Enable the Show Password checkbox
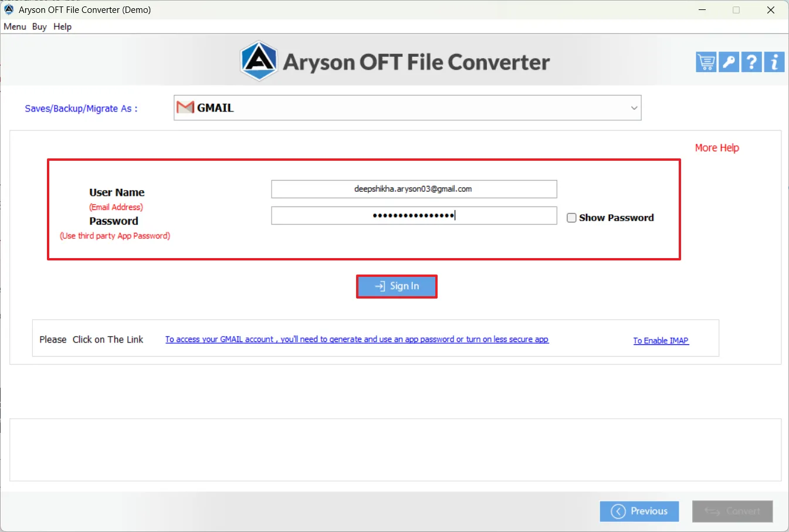The image size is (789, 532). click(571, 218)
